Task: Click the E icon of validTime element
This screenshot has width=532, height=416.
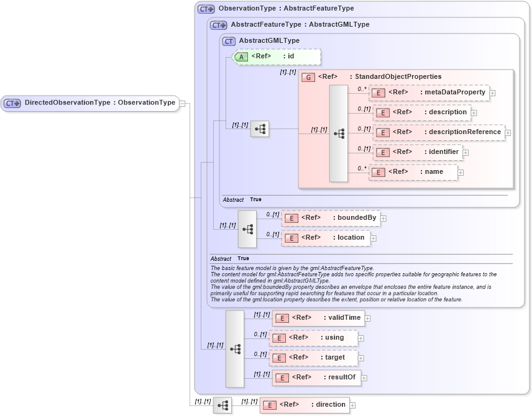Action: pos(282,319)
